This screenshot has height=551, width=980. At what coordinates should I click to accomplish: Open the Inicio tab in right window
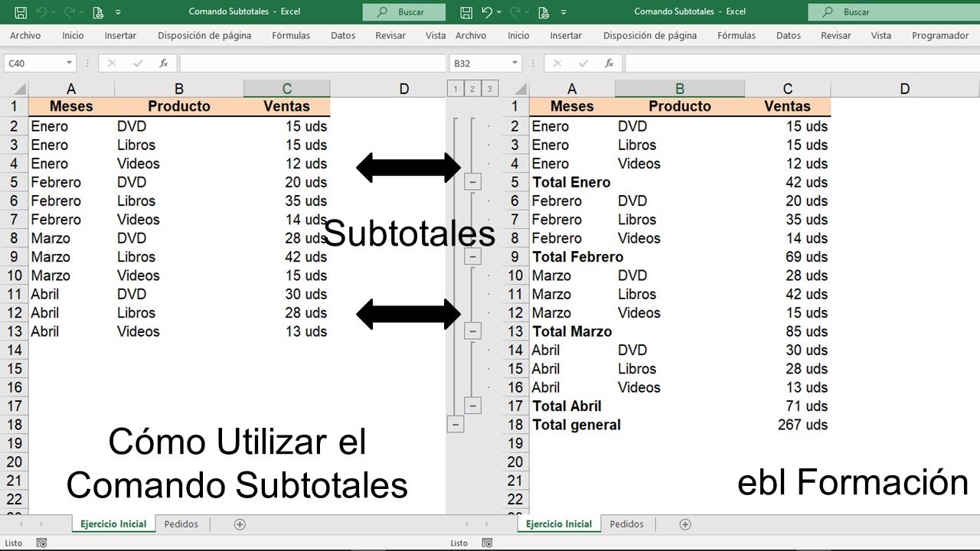(x=518, y=35)
